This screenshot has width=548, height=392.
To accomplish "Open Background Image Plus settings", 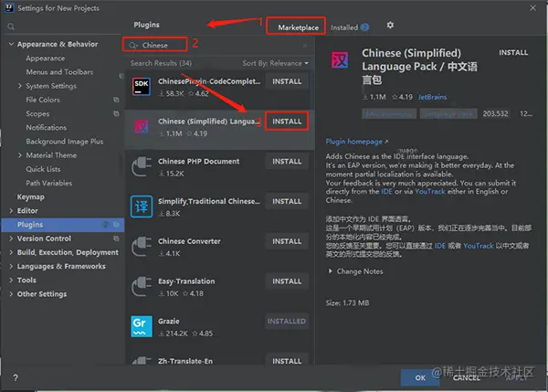I will pos(65,142).
